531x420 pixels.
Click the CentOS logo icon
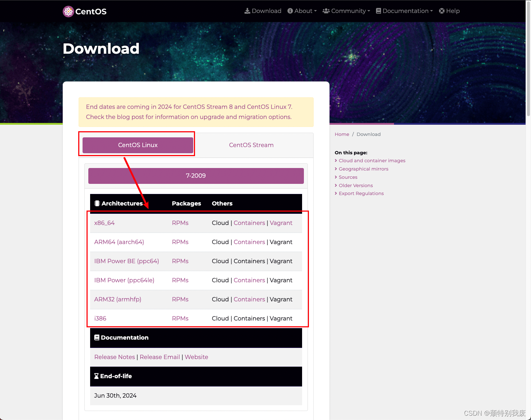pyautogui.click(x=68, y=12)
